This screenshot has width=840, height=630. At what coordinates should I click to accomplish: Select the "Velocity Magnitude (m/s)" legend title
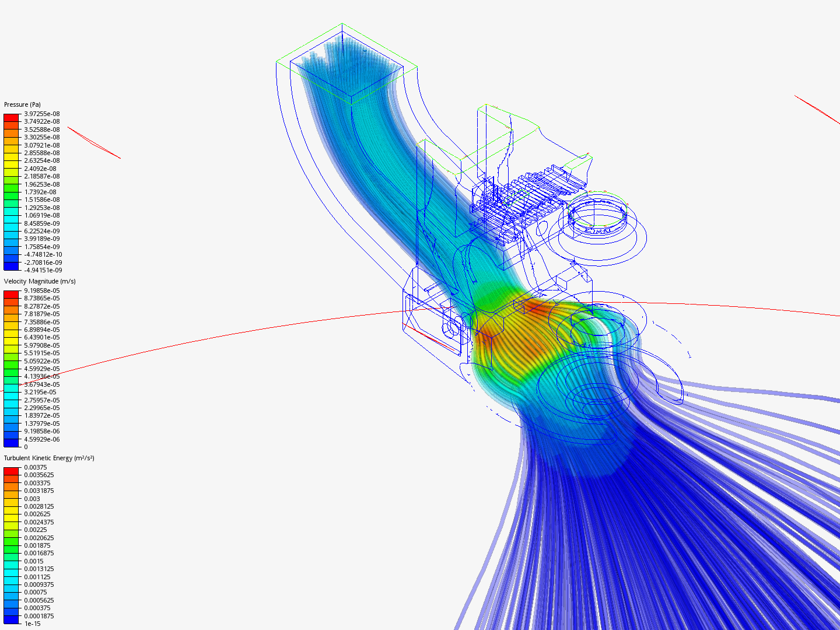[x=40, y=282]
